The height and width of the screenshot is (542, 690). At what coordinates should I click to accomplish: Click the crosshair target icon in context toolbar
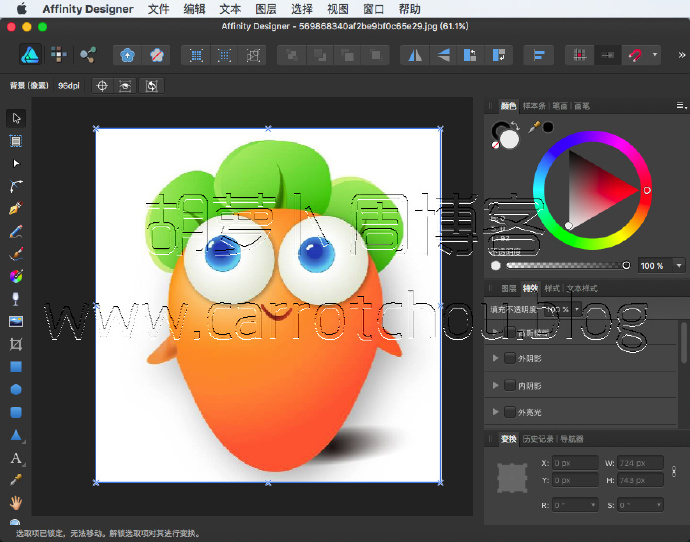coord(102,86)
